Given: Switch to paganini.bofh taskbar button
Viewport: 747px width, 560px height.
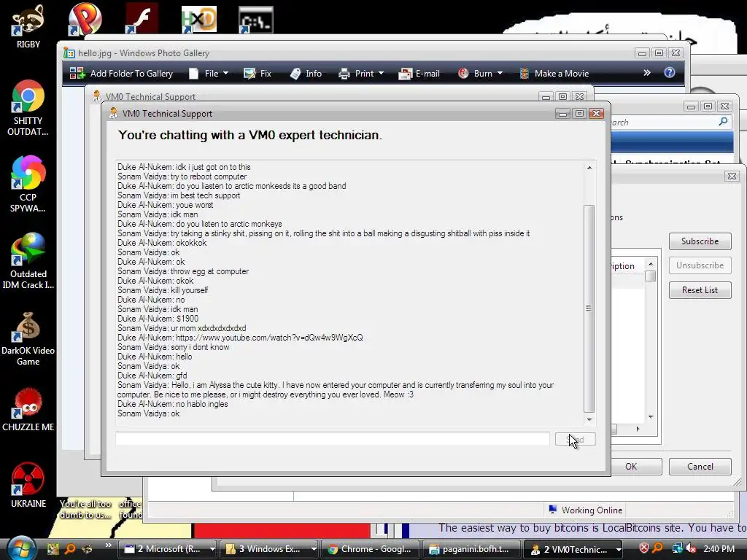Looking at the screenshot, I should pyautogui.click(x=471, y=549).
